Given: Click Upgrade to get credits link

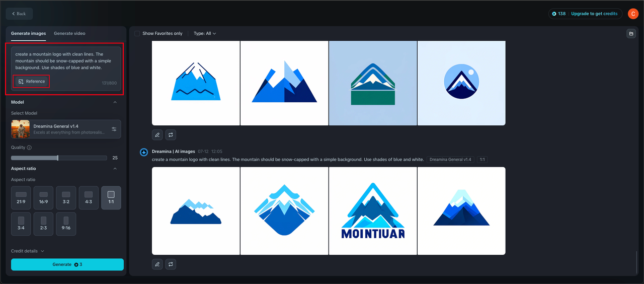Looking at the screenshot, I should point(594,14).
